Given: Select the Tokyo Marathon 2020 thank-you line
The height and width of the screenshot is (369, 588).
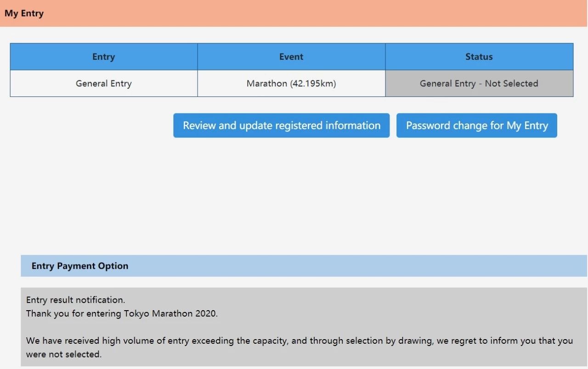Looking at the screenshot, I should point(122,314).
